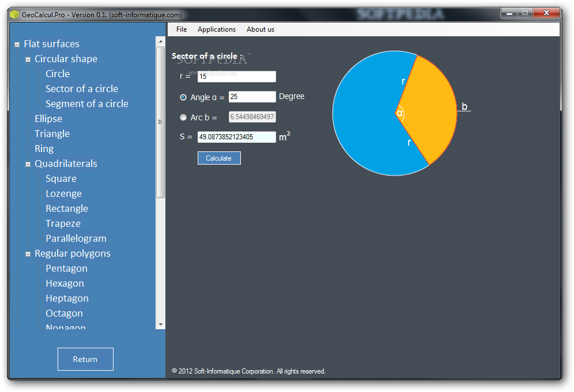
Task: Click the GeoCalcul.Pro app icon in title bar
Action: tap(14, 14)
